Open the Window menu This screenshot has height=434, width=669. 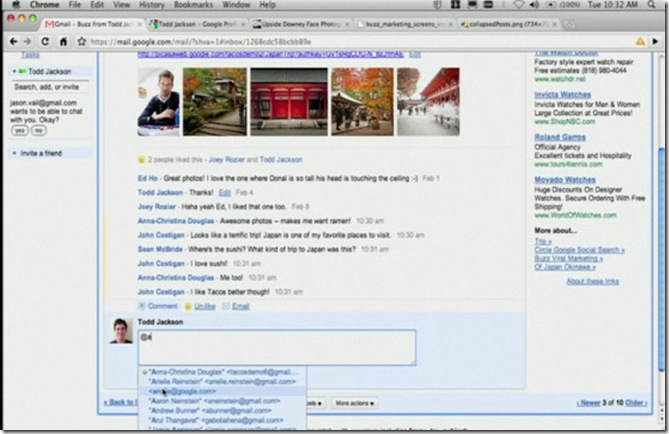pos(236,5)
